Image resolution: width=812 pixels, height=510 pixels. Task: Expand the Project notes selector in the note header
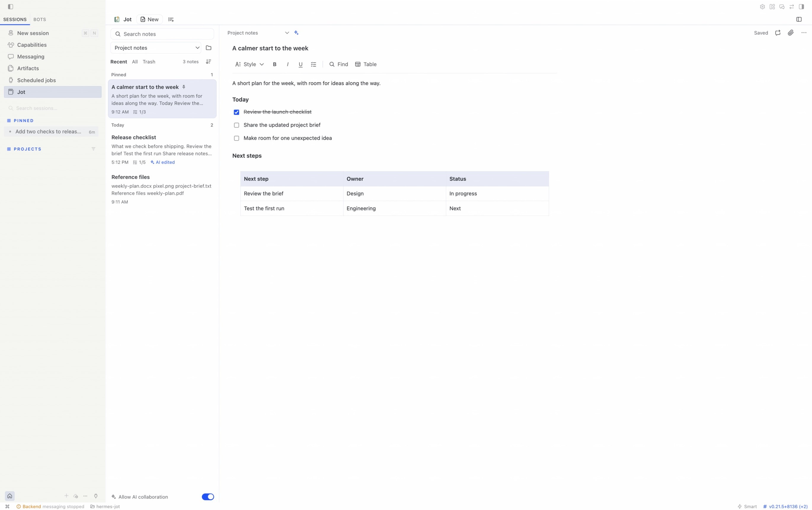[x=258, y=33]
